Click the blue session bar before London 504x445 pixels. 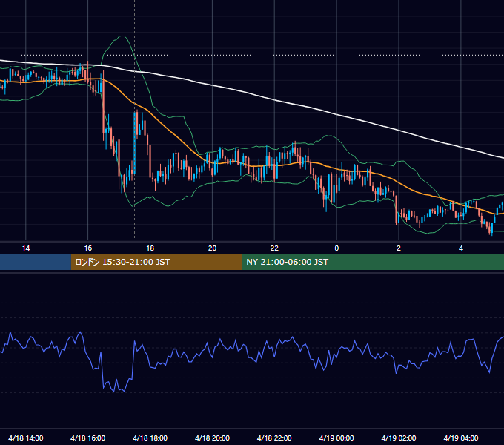click(x=36, y=262)
